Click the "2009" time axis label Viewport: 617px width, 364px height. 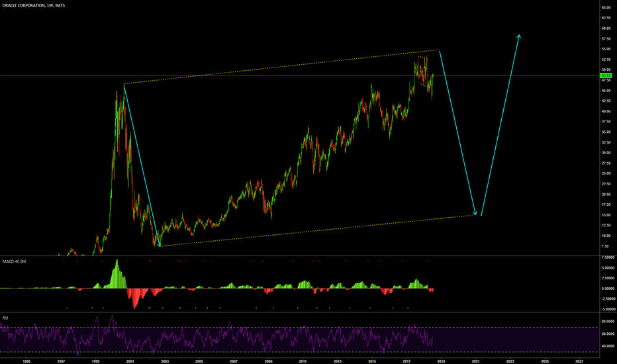coord(268,361)
